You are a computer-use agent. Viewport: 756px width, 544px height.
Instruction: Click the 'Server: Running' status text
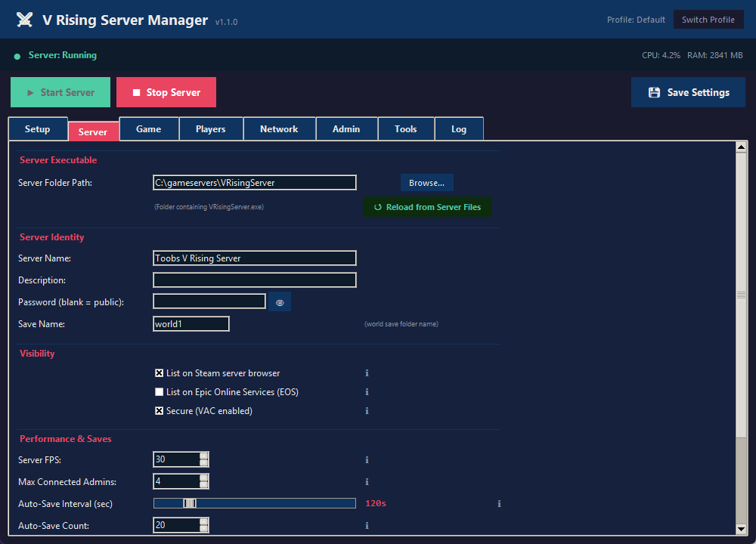coord(63,55)
